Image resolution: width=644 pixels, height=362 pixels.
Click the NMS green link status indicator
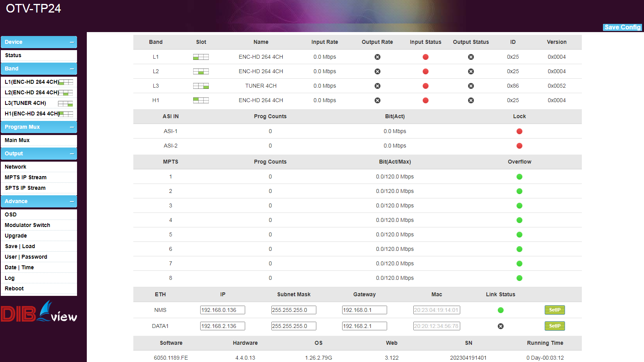500,310
